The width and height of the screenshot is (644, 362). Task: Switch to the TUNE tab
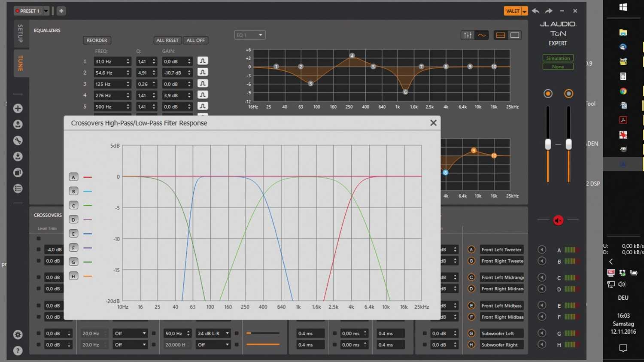point(20,63)
